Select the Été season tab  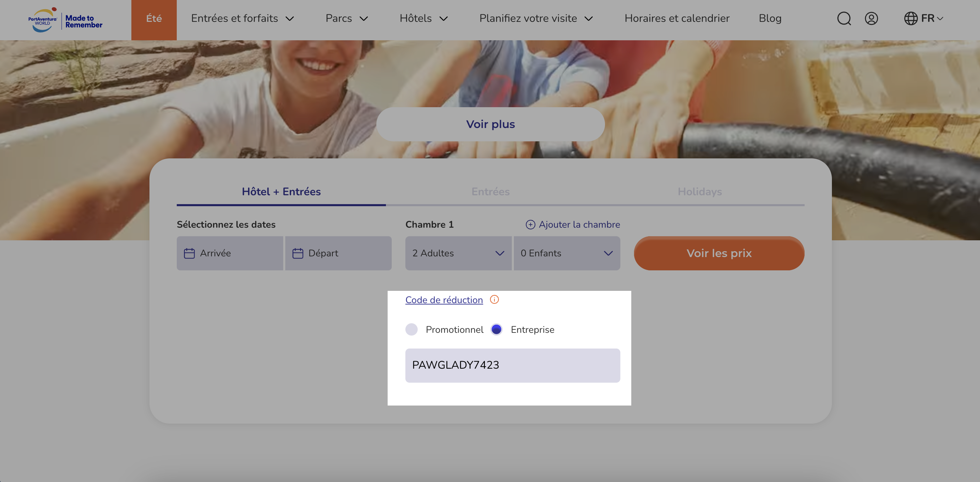(x=154, y=20)
